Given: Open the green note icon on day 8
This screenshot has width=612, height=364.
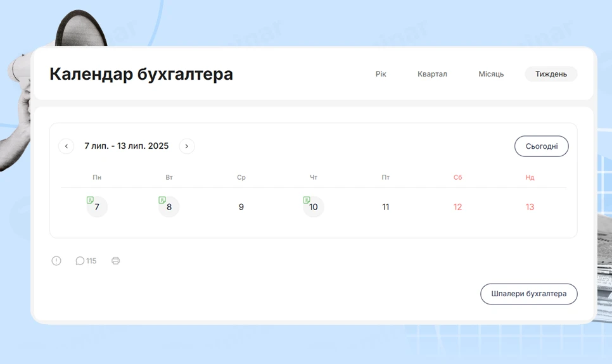Looking at the screenshot, I should [162, 200].
